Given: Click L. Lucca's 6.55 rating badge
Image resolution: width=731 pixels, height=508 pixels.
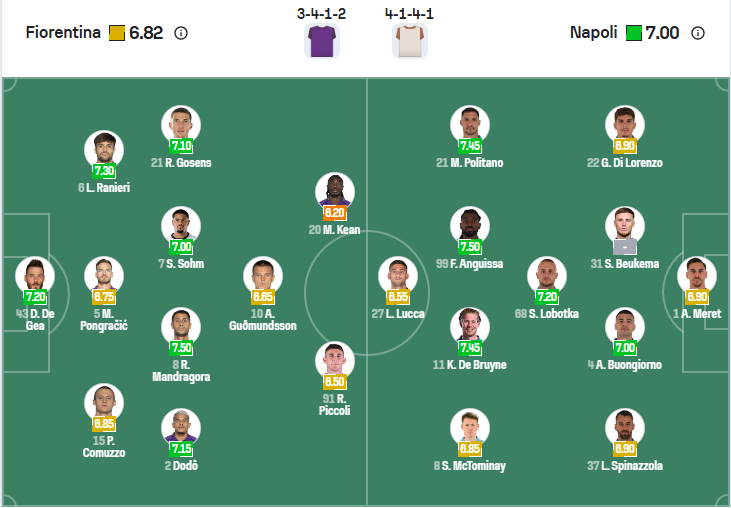Looking at the screenshot, I should click(x=398, y=297).
